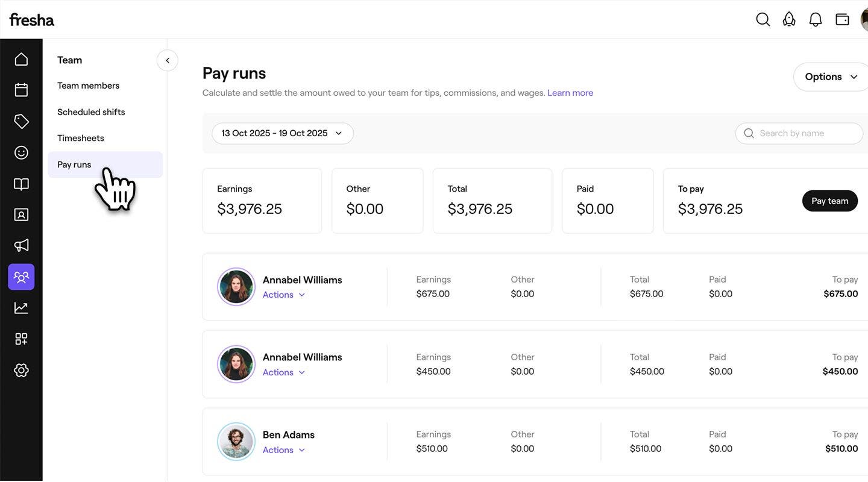Follow the Learn more link
The image size is (868, 482).
pyautogui.click(x=570, y=93)
